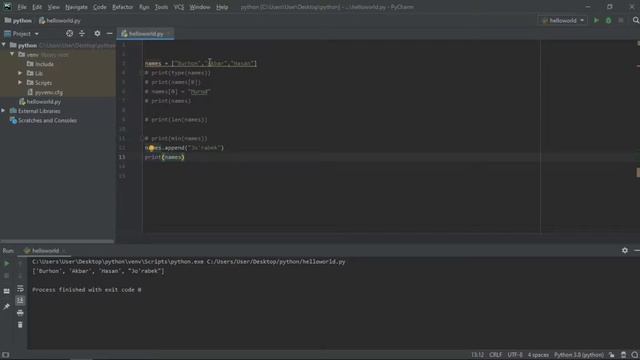
Task: Click Stop in the Run panel sidebar
Action: pyautogui.click(x=7, y=276)
